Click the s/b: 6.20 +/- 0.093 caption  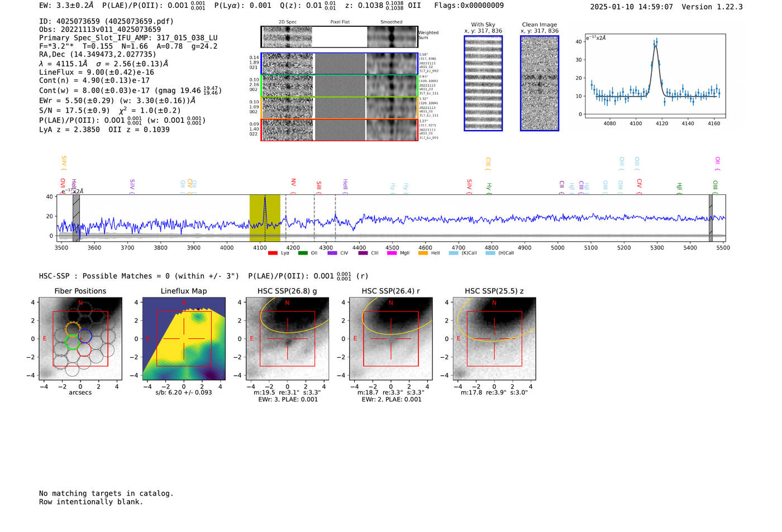184,392
